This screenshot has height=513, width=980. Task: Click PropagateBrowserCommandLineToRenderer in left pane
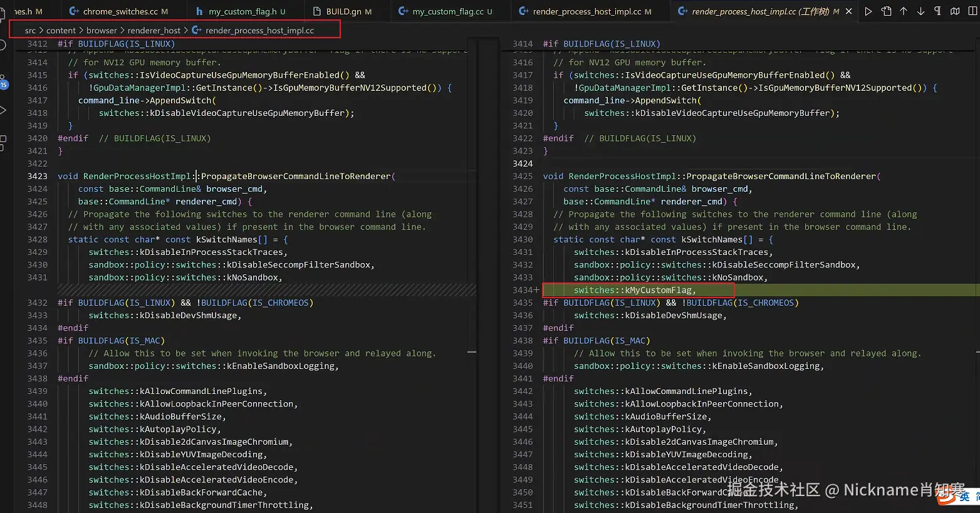[296, 176]
